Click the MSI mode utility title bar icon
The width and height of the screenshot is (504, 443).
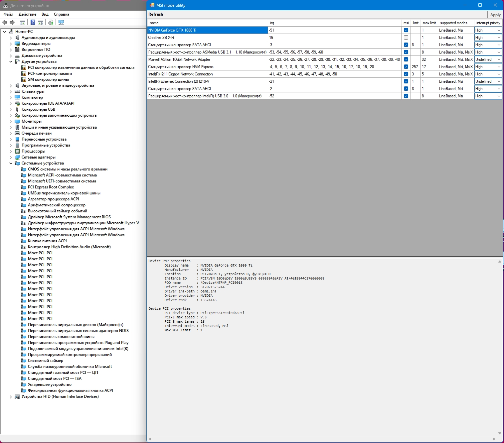point(152,5)
